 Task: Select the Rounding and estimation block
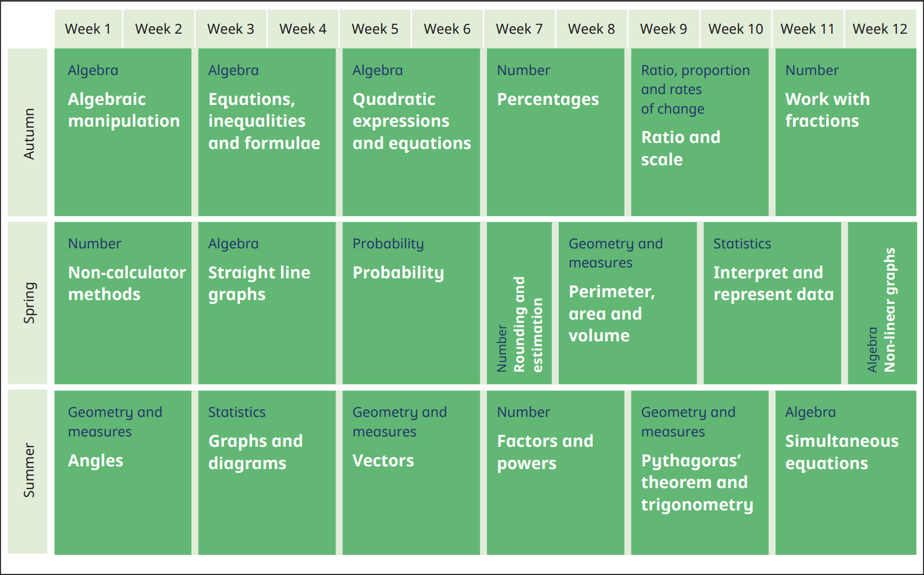pos(519,303)
